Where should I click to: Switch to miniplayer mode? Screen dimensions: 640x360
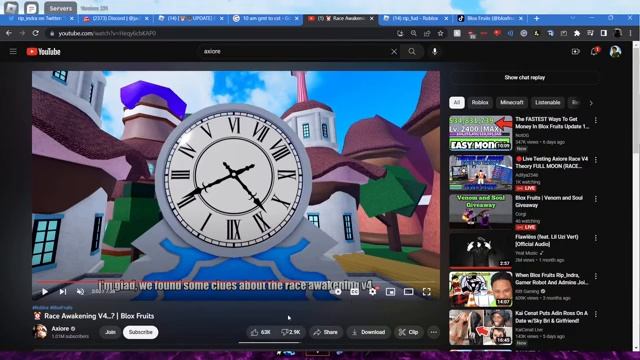[x=390, y=291]
